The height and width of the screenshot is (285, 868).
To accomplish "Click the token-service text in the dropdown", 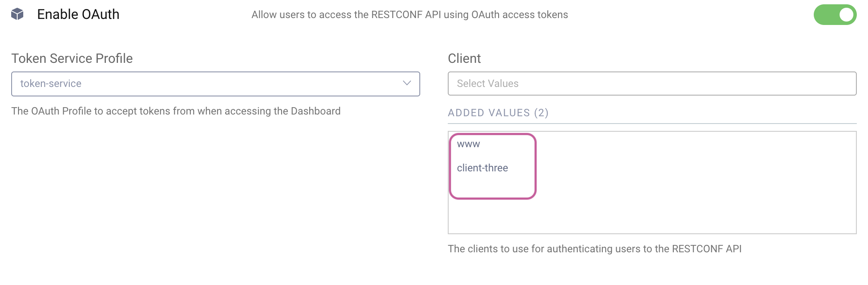I will tap(50, 84).
